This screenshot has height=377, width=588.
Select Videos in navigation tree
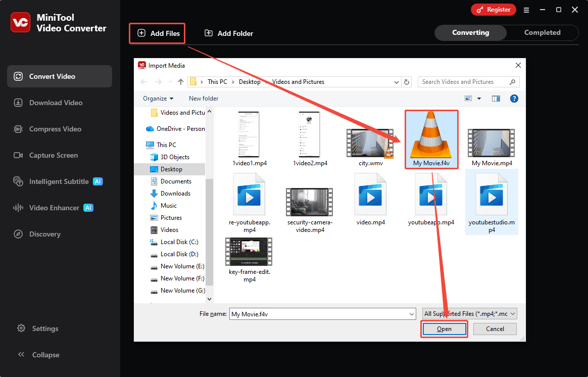pyautogui.click(x=165, y=230)
